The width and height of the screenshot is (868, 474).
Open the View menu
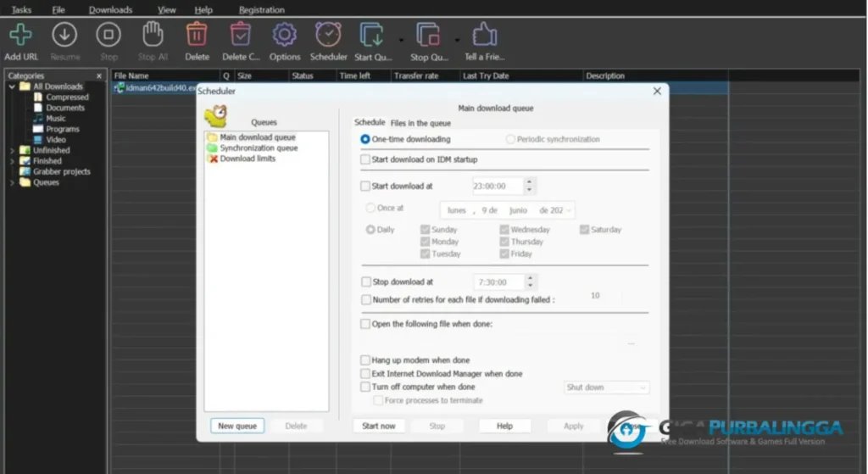167,9
